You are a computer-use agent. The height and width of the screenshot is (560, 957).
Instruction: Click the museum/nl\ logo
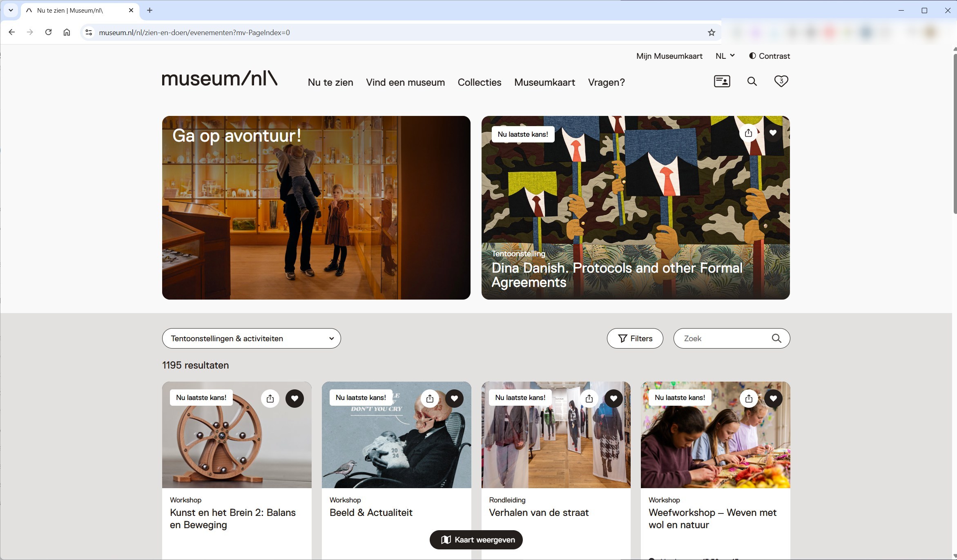tap(220, 78)
